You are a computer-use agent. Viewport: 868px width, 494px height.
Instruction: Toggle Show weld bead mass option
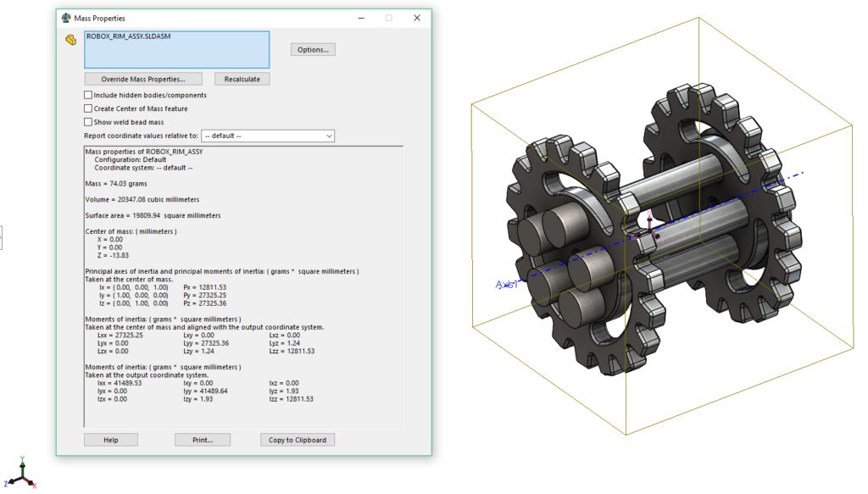[88, 122]
